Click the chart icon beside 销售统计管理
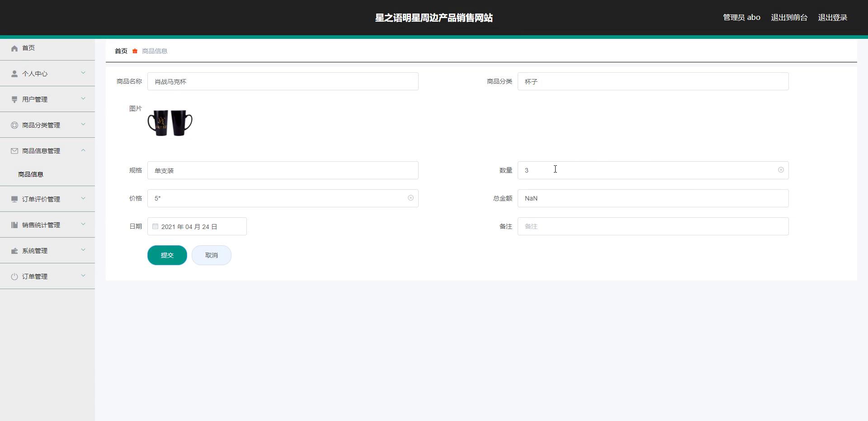The width and height of the screenshot is (868, 421). 14,225
